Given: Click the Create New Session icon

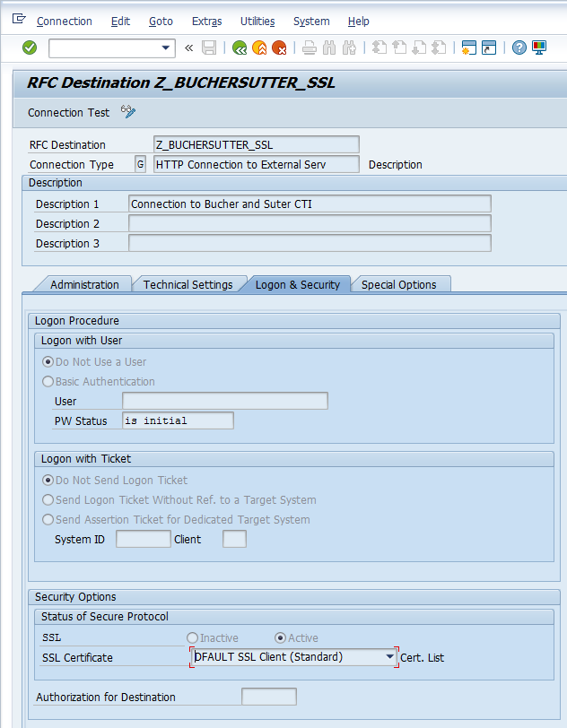Looking at the screenshot, I should pos(469,48).
